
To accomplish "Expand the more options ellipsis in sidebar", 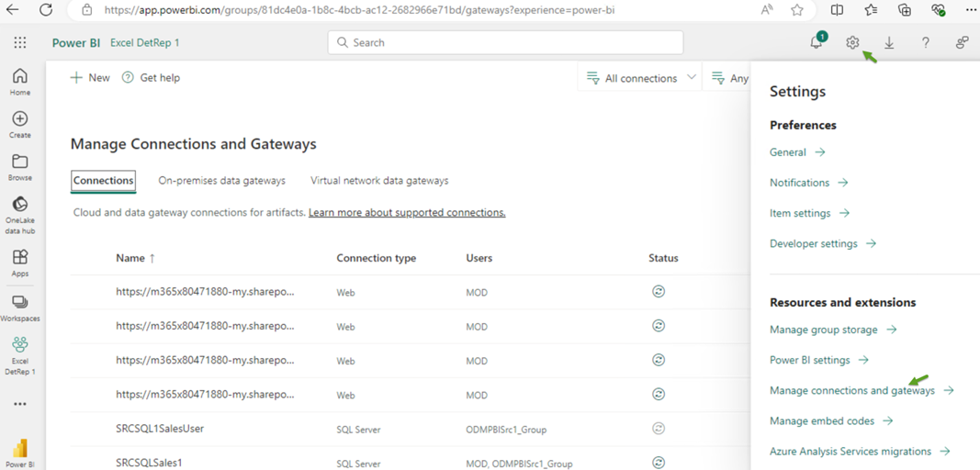I will pyautogui.click(x=20, y=405).
